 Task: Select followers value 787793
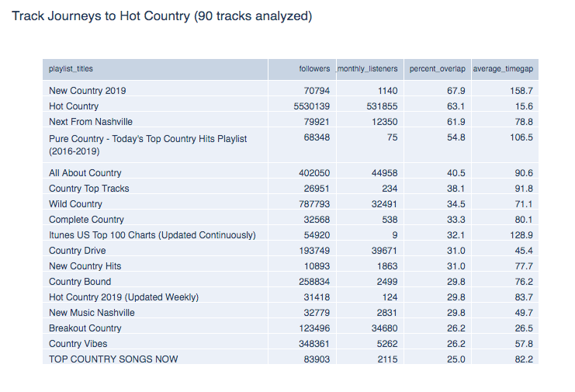pos(314,203)
